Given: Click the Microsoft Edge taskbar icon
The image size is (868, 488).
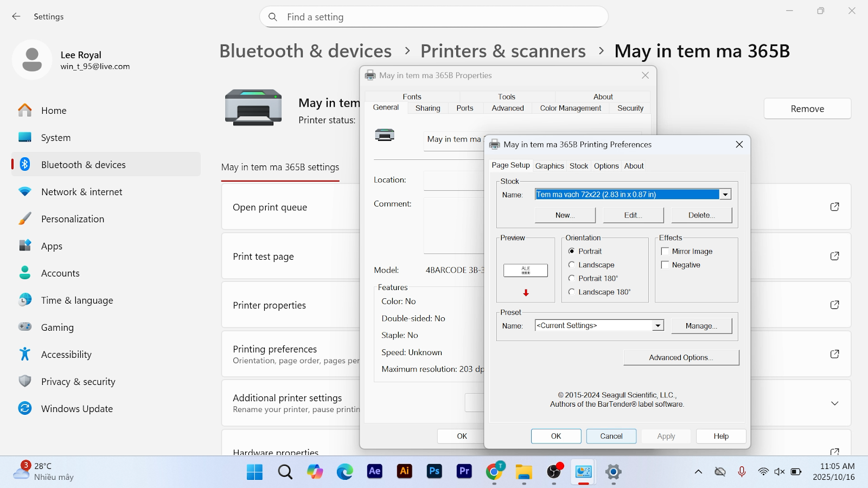Looking at the screenshot, I should click(x=344, y=472).
